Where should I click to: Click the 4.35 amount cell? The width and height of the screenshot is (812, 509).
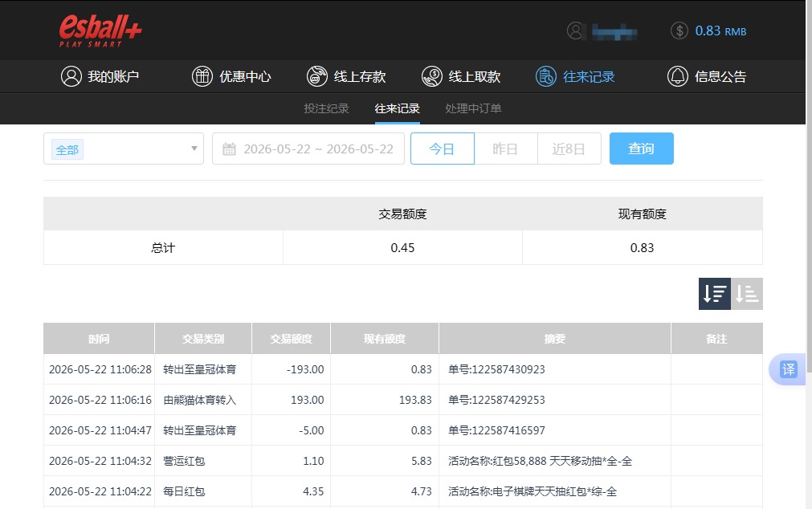click(x=313, y=491)
